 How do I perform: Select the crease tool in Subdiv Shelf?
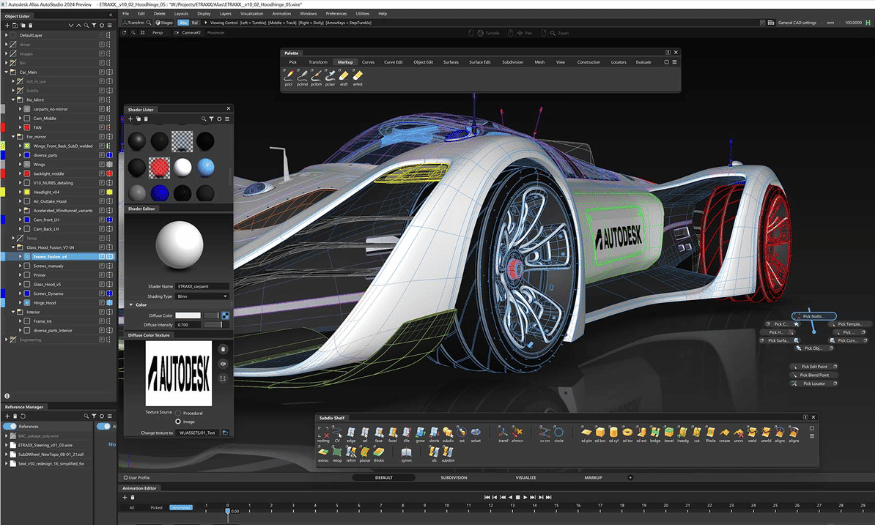pyautogui.click(x=724, y=432)
